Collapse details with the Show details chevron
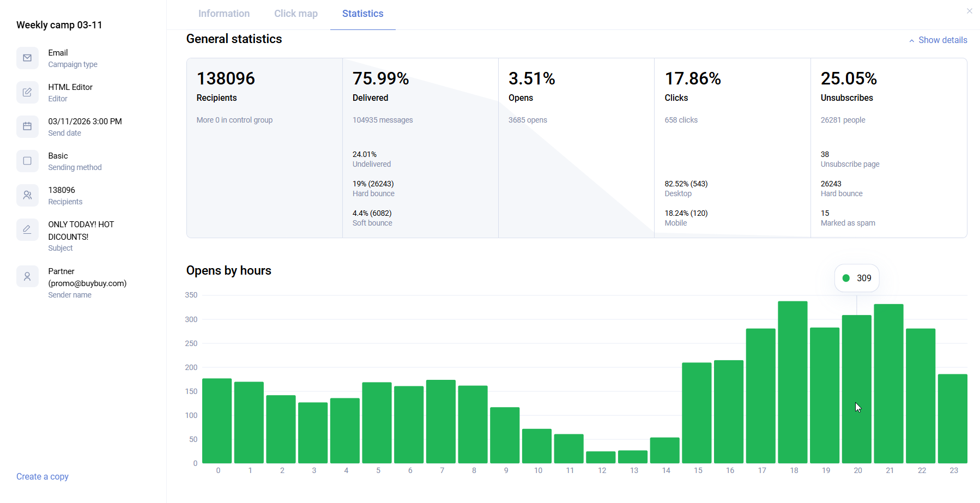980x503 pixels. coord(911,41)
